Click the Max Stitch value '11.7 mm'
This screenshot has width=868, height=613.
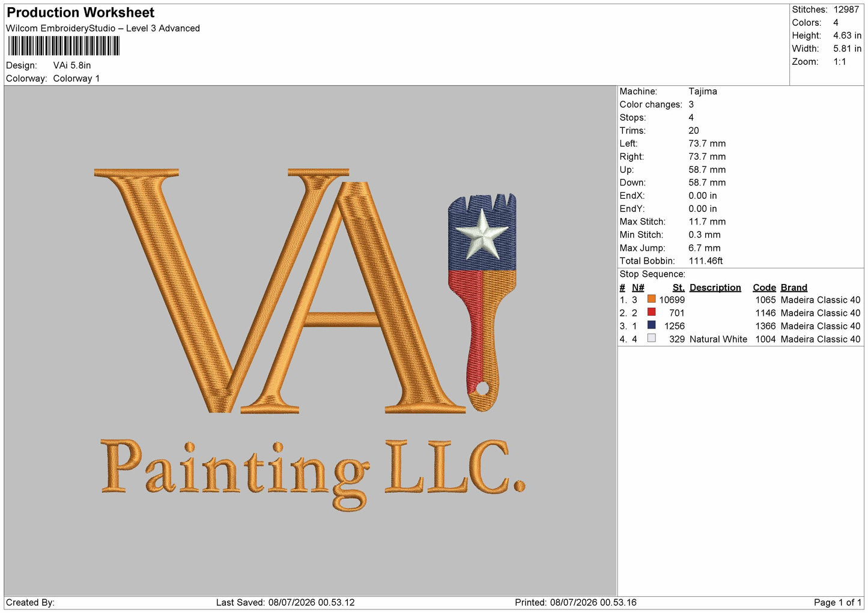tap(707, 222)
